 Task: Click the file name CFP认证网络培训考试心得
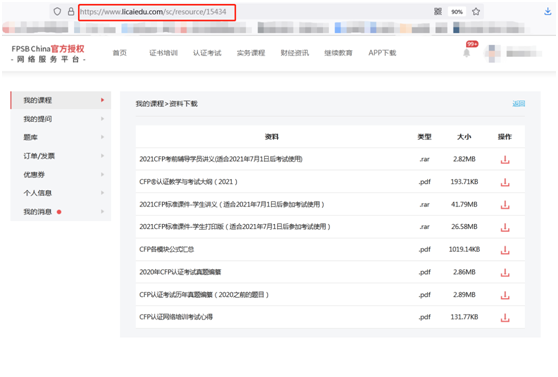[176, 317]
